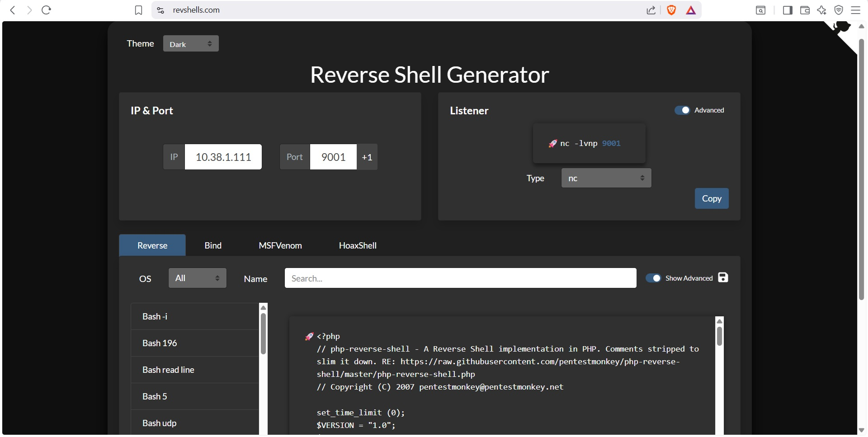The image size is (868, 437).
Task: Open the Theme dropdown
Action: (x=190, y=43)
